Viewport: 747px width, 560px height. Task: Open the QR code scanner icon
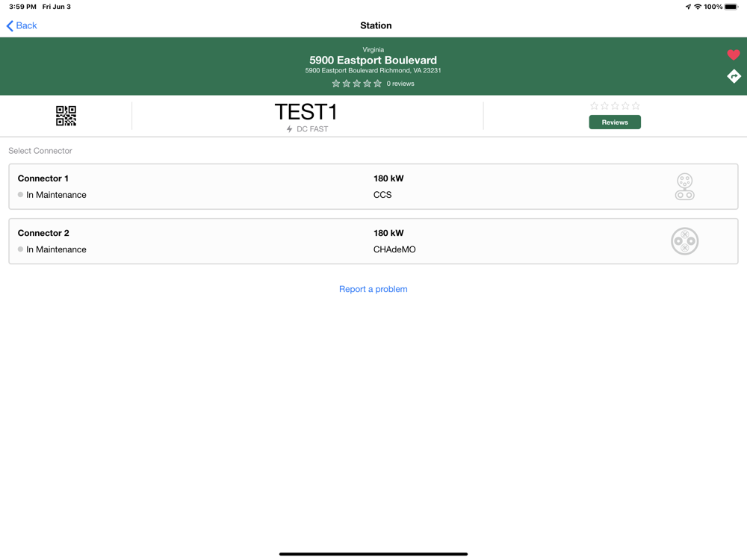tap(66, 116)
